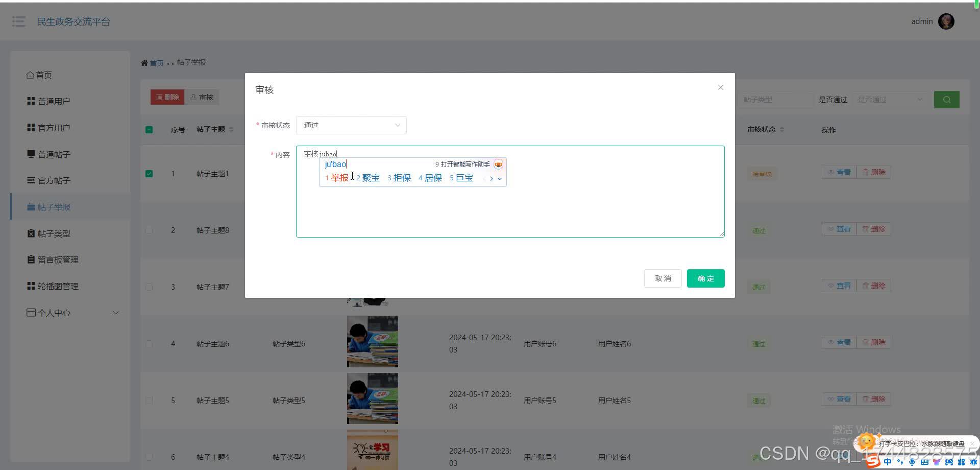Open the IME toolbox grid icon
Viewport: 980px width, 470px height.
point(961,462)
